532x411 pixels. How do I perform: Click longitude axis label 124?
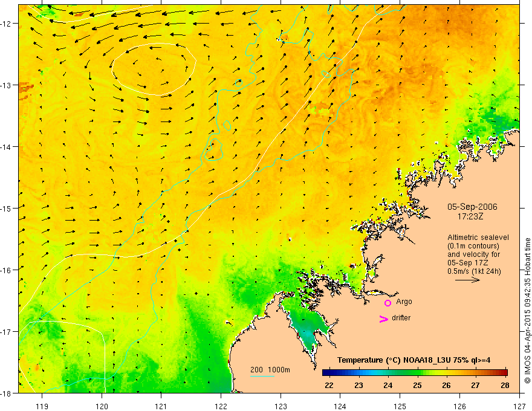pyautogui.click(x=340, y=406)
